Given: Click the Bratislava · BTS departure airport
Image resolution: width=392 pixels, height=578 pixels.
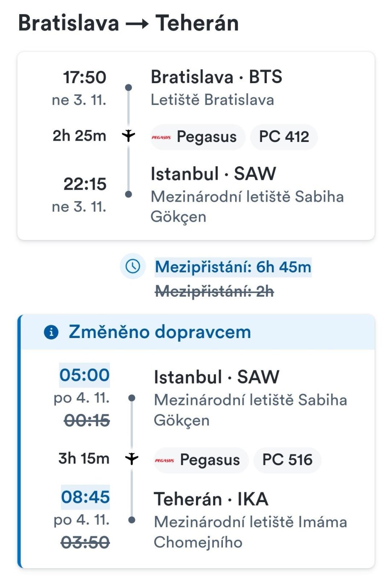Looking at the screenshot, I should [216, 77].
